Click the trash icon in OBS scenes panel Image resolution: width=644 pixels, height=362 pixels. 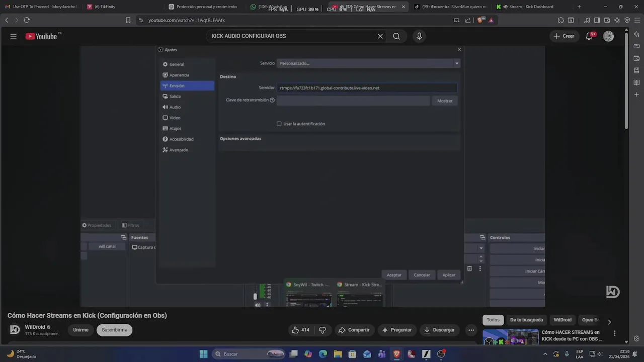(x=469, y=268)
